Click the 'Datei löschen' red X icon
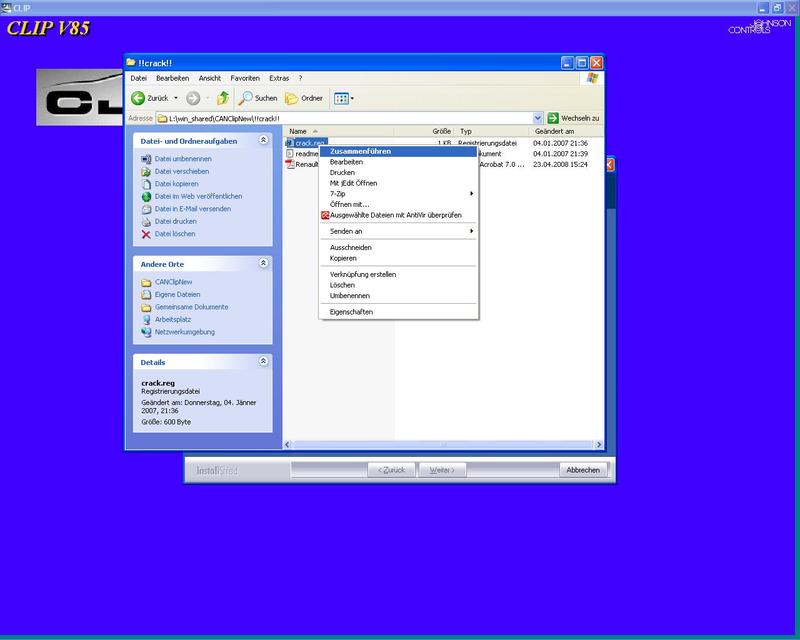The width and height of the screenshot is (800, 640). coord(146,234)
